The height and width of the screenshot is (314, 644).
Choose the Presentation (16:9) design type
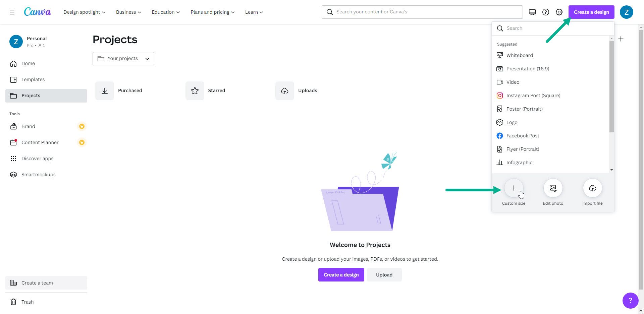coord(528,68)
